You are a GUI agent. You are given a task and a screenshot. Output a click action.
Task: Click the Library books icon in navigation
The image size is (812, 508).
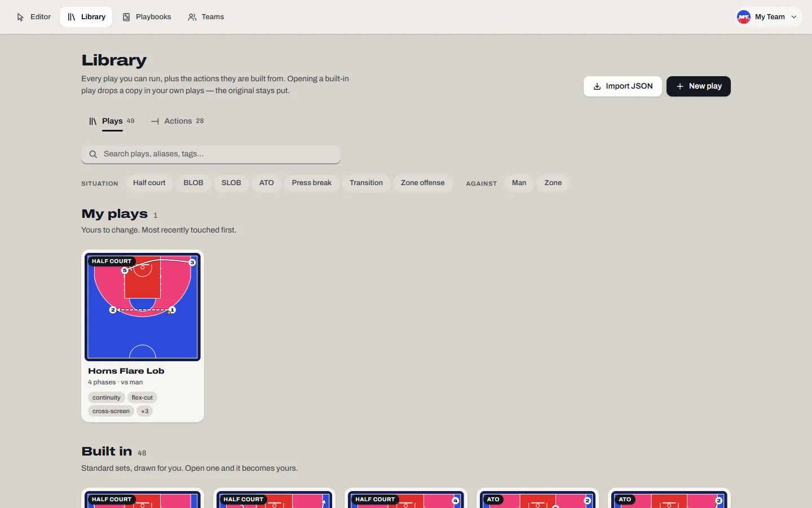[x=71, y=17]
